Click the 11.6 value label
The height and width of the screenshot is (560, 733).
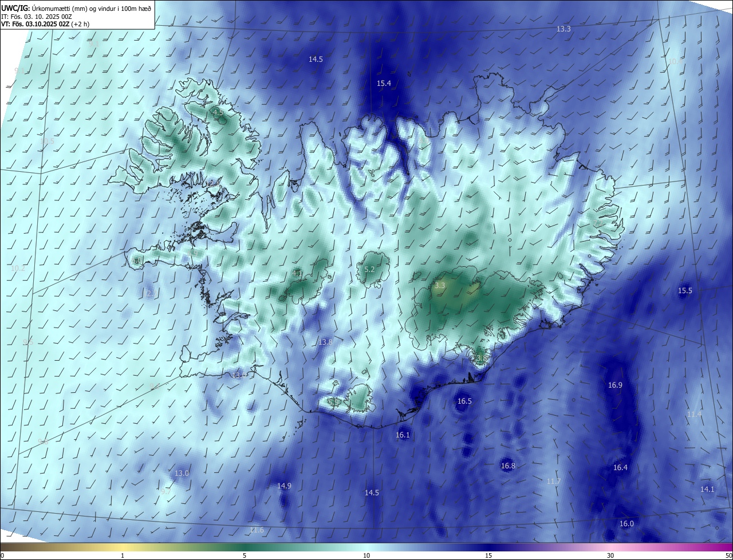point(257,530)
